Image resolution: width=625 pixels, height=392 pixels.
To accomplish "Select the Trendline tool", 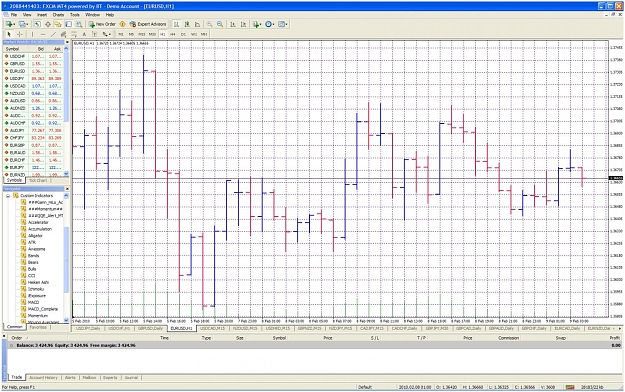I will point(53,34).
